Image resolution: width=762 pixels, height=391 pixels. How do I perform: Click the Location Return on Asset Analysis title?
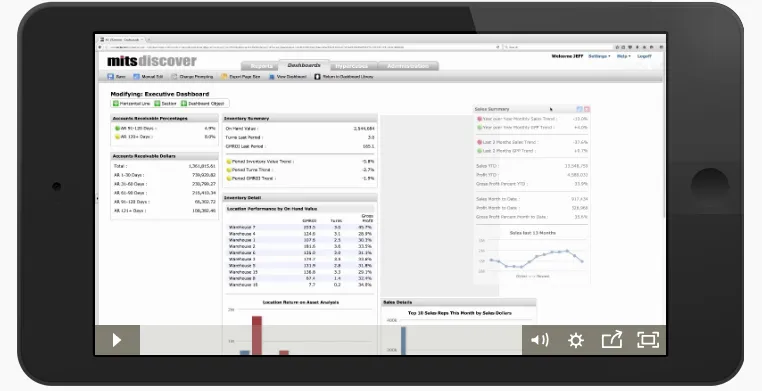tap(301, 302)
